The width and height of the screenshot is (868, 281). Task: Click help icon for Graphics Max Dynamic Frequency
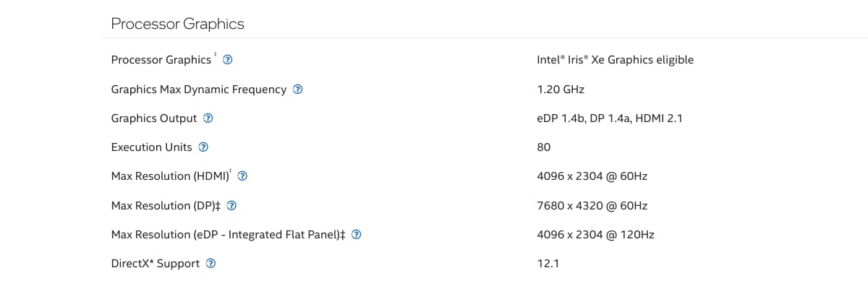[x=297, y=90]
